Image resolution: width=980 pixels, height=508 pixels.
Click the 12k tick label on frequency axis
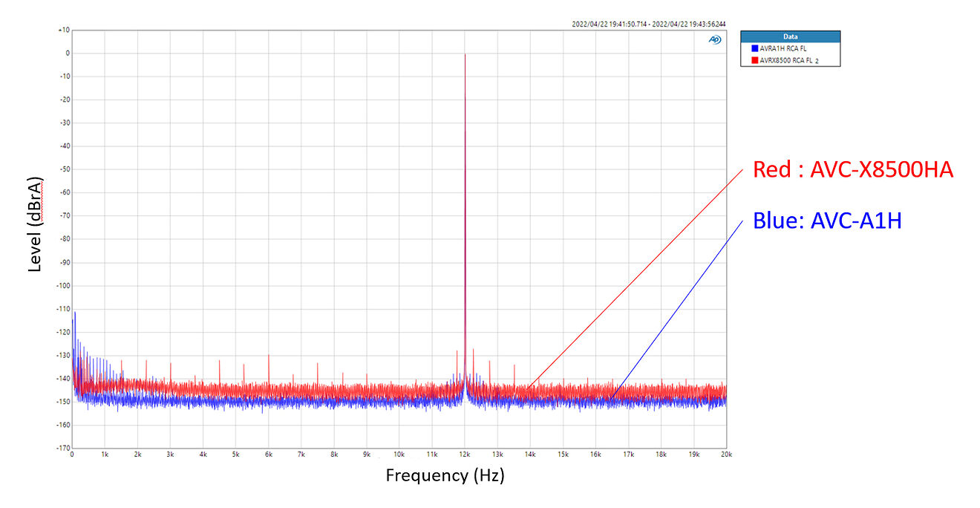click(465, 454)
